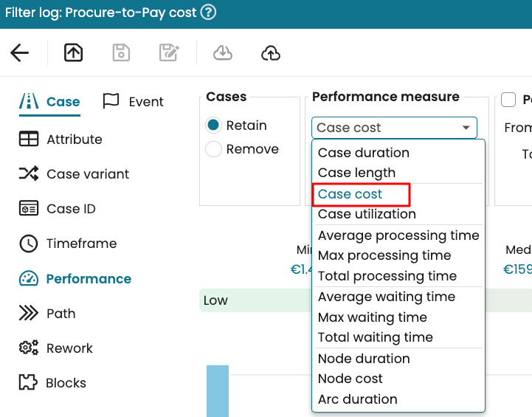Switch to the Event tab
The width and height of the screenshot is (532, 417).
coord(133,102)
